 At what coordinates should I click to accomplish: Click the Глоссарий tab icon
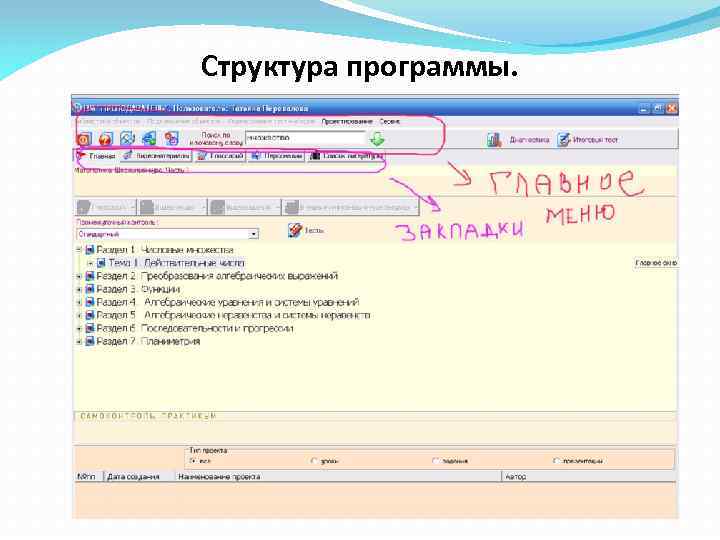[202, 156]
